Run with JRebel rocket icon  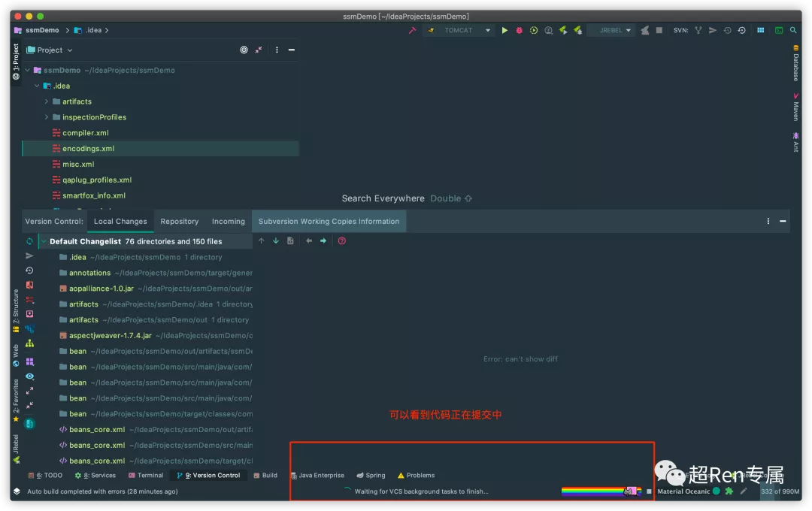pyautogui.click(x=563, y=30)
